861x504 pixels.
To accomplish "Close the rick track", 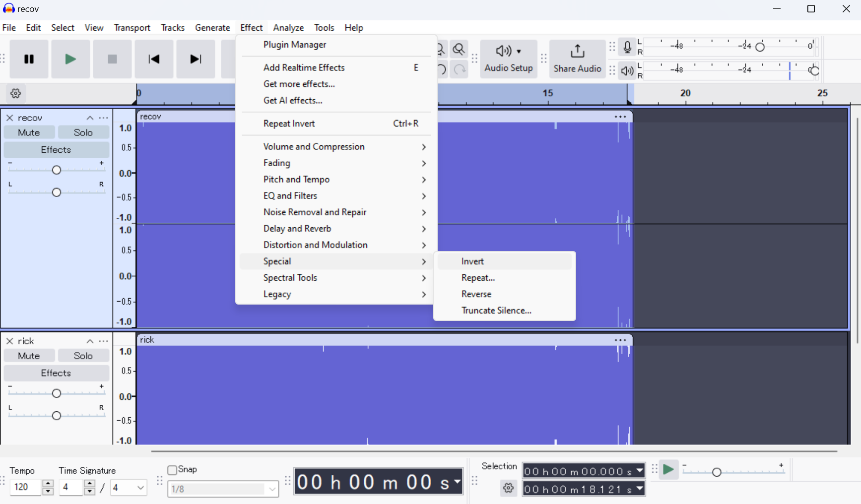I will coord(9,341).
